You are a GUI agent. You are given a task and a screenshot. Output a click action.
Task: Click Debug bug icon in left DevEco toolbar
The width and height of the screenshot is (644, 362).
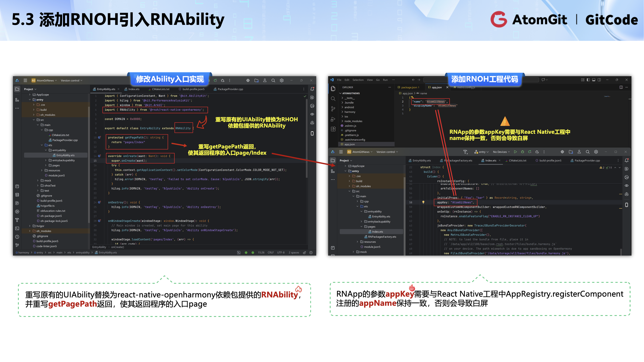(222, 80)
